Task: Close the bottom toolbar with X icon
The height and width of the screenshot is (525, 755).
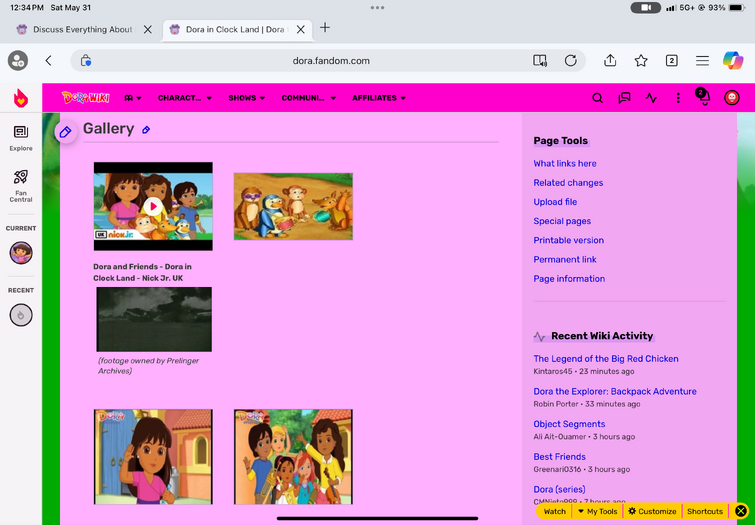Action: 741,511
